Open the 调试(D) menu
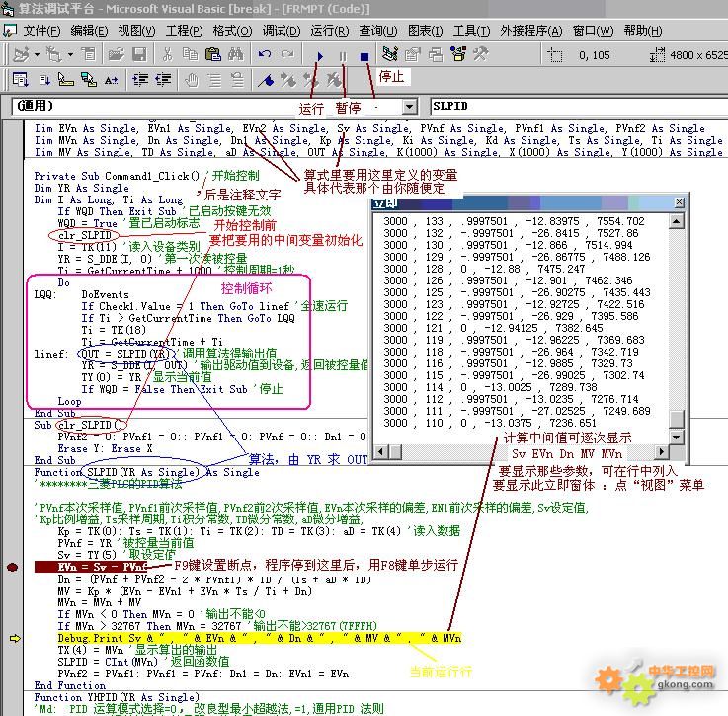The height and width of the screenshot is (716, 728). point(282,31)
